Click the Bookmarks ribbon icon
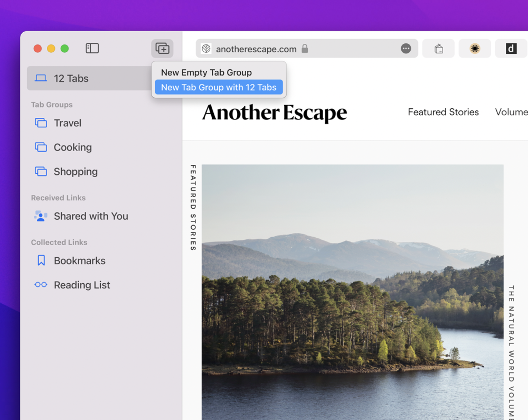This screenshot has width=528, height=420. pyautogui.click(x=41, y=260)
